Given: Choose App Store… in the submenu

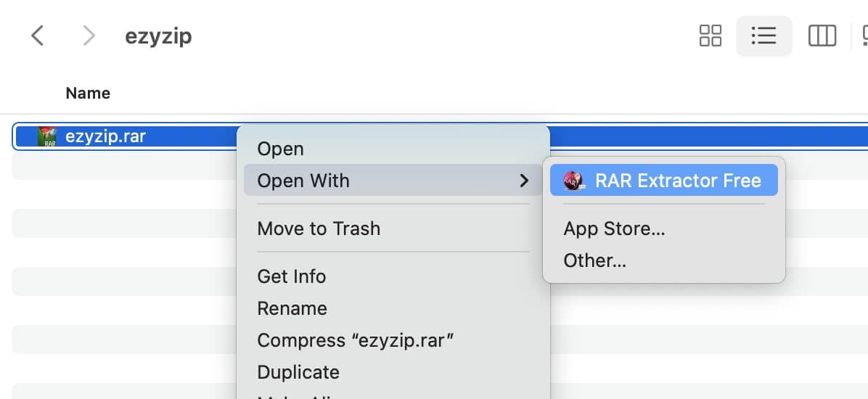Looking at the screenshot, I should point(614,229).
